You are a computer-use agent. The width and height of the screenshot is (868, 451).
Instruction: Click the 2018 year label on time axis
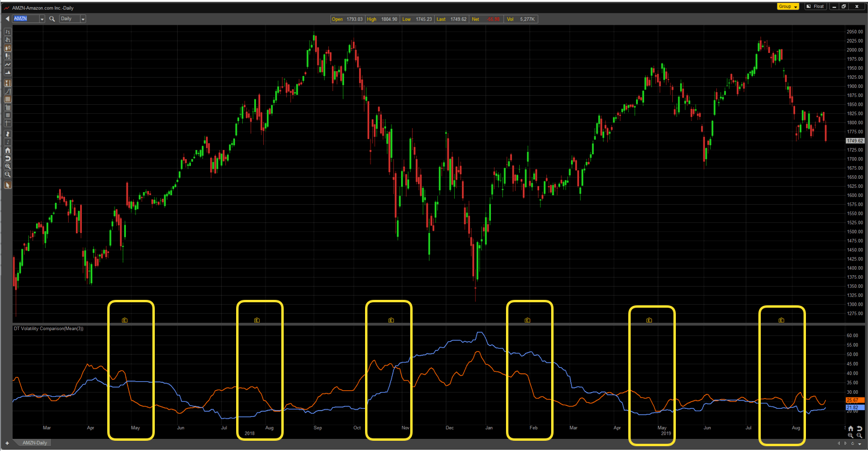(250, 434)
